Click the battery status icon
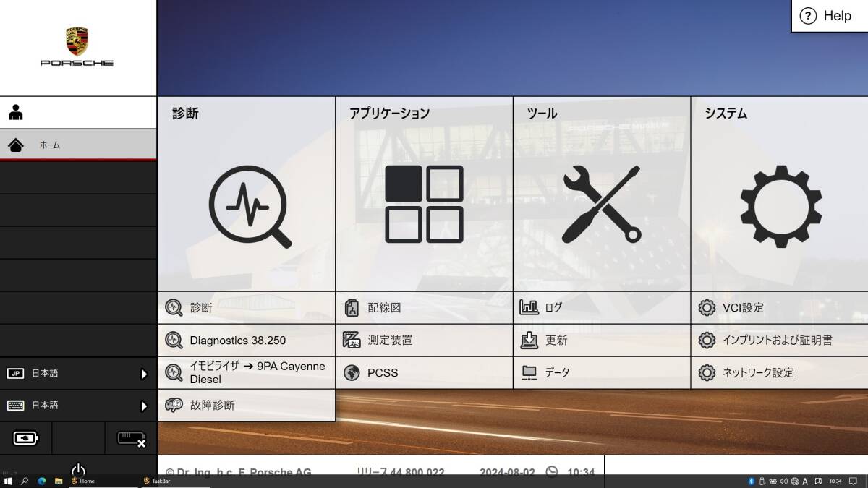 [26, 438]
